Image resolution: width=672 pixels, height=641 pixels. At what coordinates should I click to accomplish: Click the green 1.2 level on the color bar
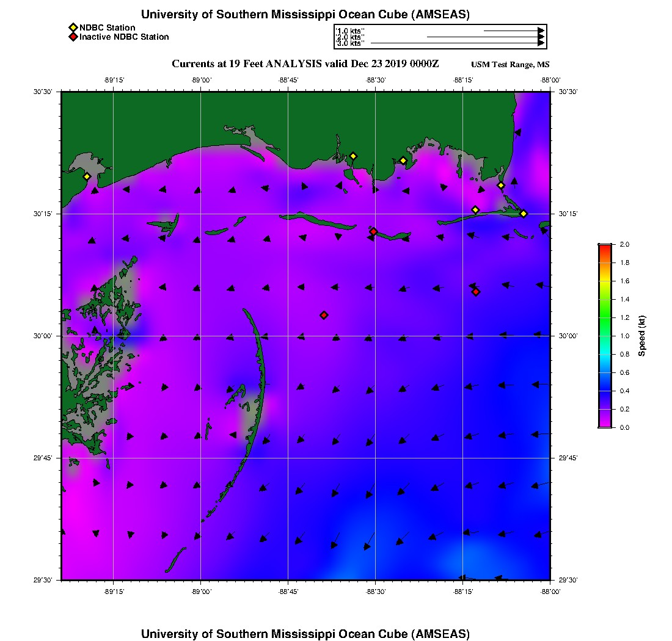tap(605, 317)
